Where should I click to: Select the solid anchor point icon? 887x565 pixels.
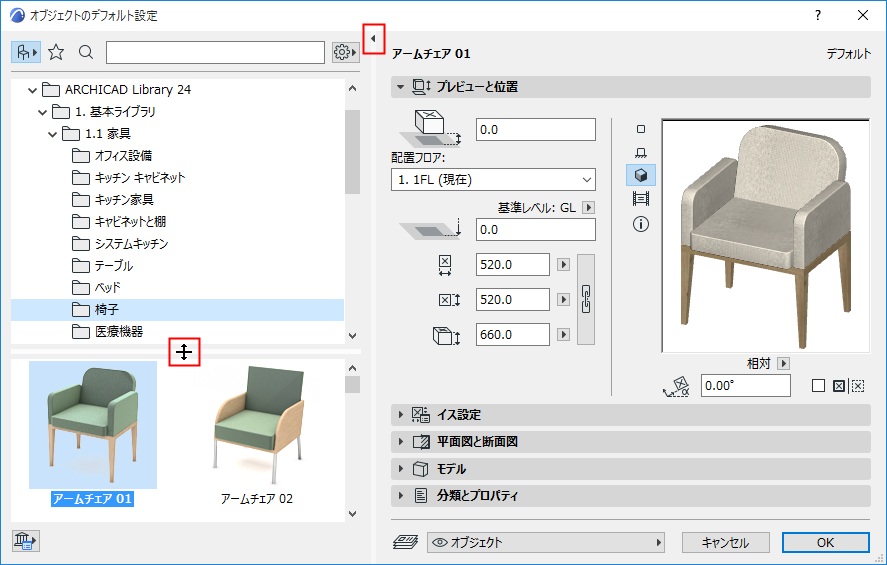pyautogui.click(x=839, y=386)
